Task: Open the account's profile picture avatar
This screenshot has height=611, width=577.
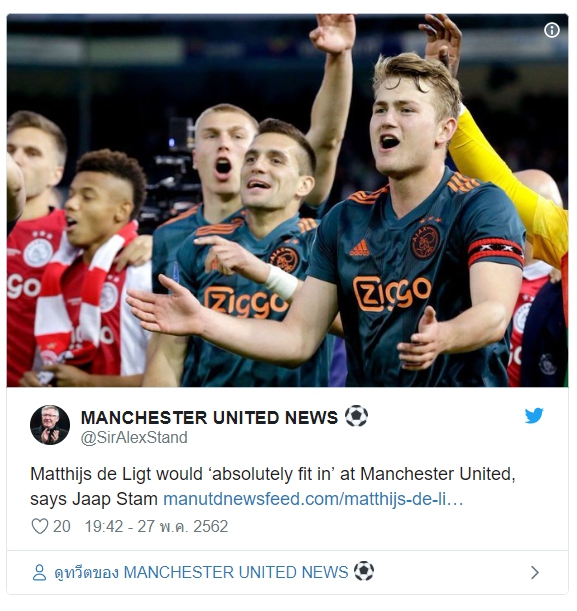Action: (x=50, y=425)
